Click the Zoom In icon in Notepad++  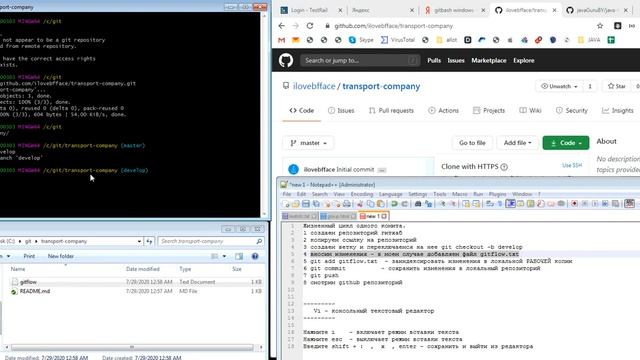click(x=442, y=204)
